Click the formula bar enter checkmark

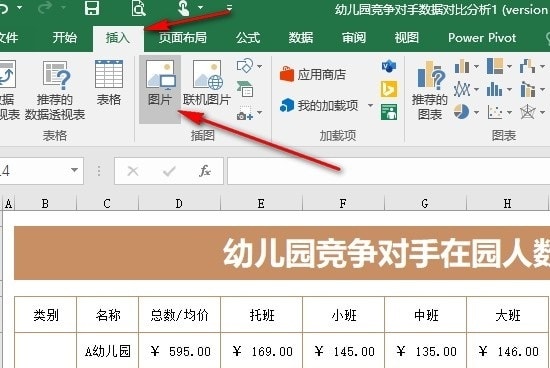point(169,171)
